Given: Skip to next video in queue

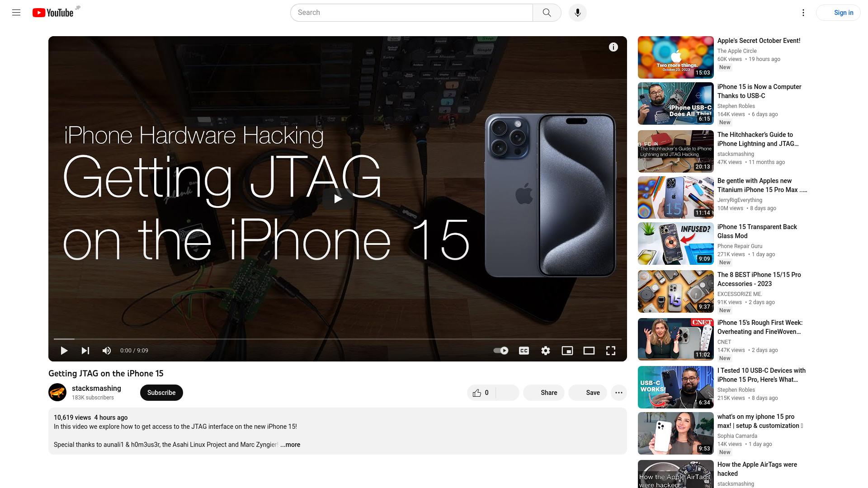Looking at the screenshot, I should pos(85,350).
